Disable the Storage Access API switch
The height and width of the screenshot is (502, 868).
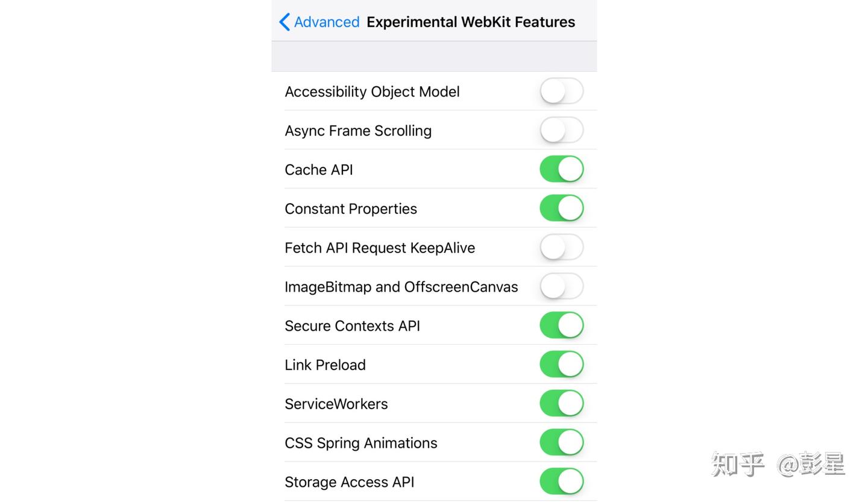[561, 482]
